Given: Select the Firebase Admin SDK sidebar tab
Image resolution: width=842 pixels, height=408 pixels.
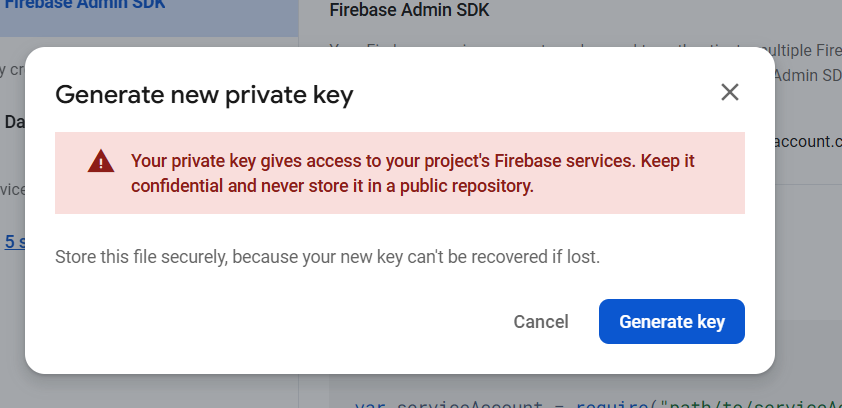Looking at the screenshot, I should (x=83, y=6).
